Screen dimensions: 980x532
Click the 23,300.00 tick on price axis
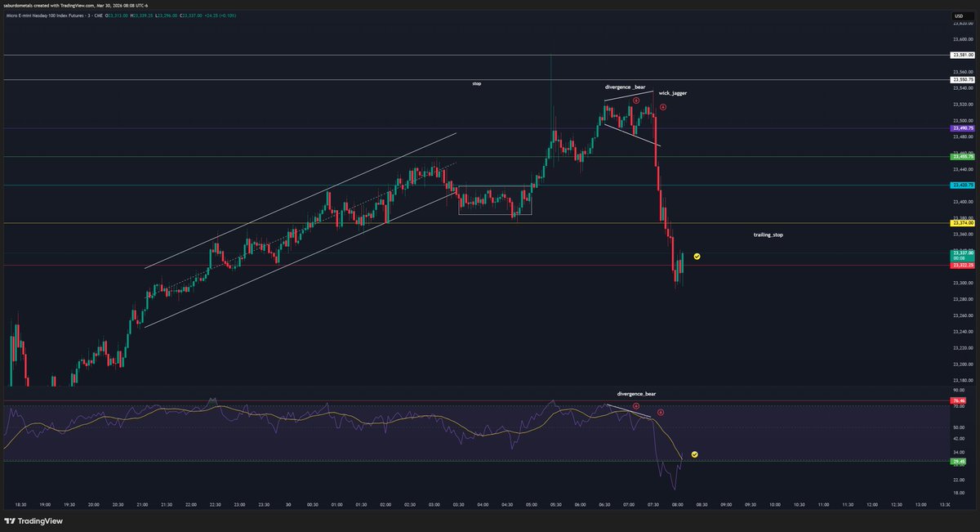click(963, 283)
